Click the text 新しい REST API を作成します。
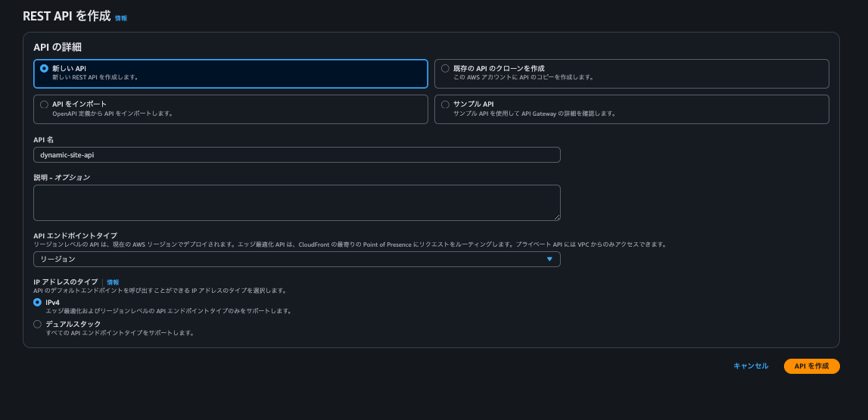 (95, 77)
